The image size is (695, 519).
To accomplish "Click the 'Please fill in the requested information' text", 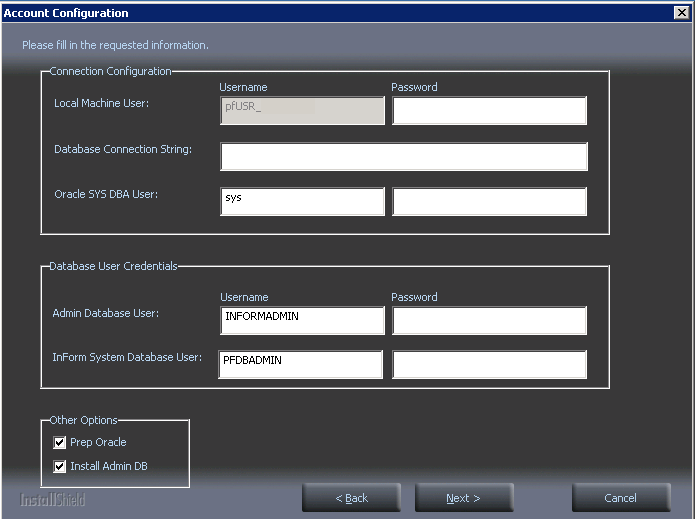I will (x=115, y=45).
